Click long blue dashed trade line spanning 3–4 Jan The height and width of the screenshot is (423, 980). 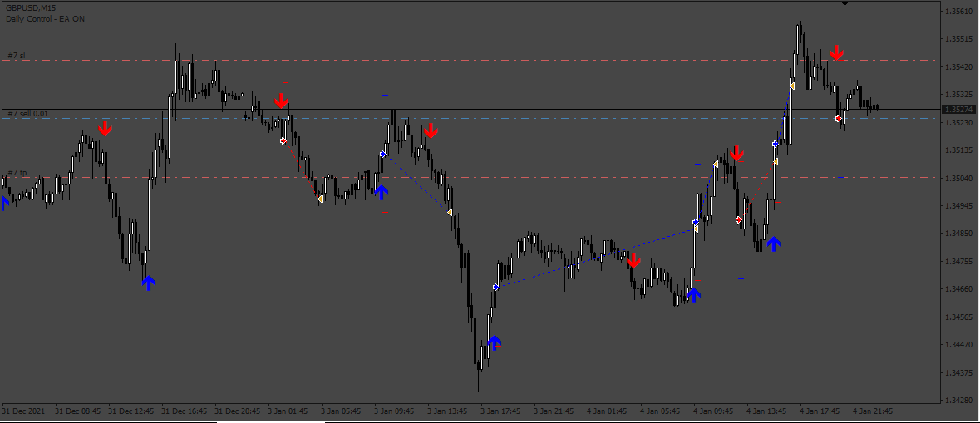point(596,258)
